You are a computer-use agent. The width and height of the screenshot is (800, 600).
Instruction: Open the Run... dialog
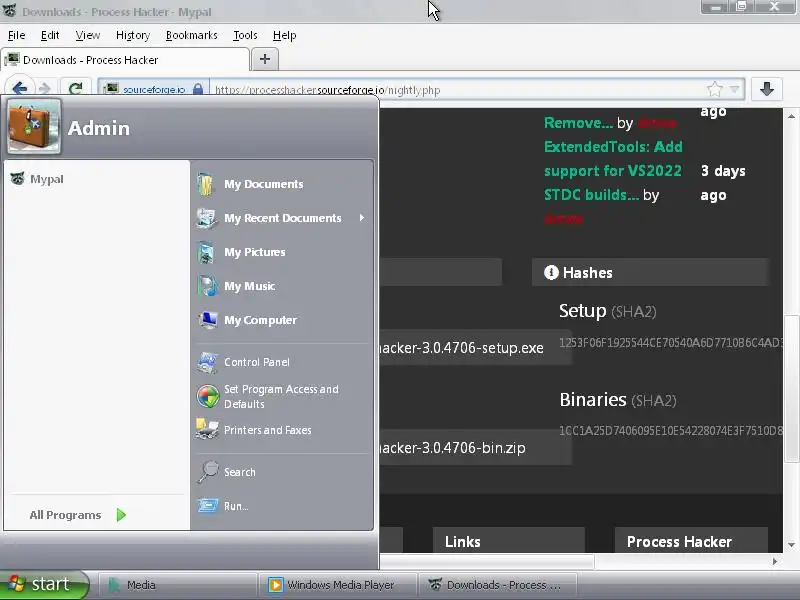click(x=283, y=506)
